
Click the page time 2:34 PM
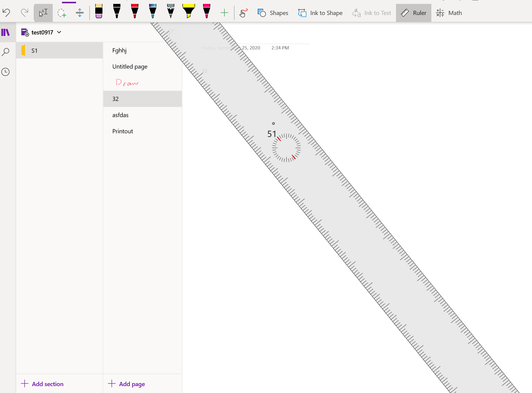[x=280, y=48]
